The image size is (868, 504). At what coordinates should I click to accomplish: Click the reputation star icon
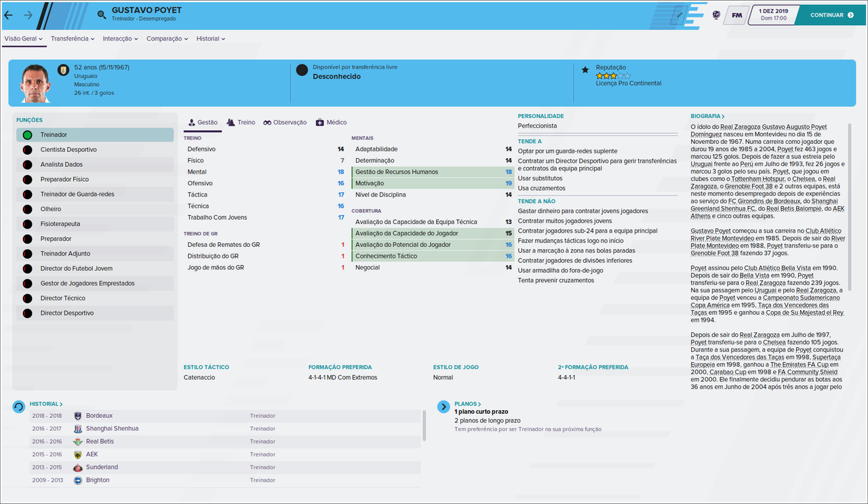[x=585, y=69]
